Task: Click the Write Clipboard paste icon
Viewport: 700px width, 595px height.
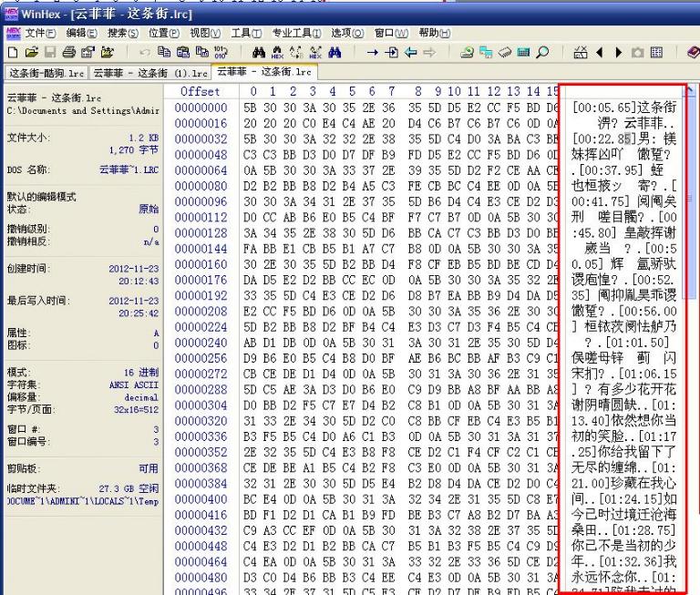Action: 182,53
